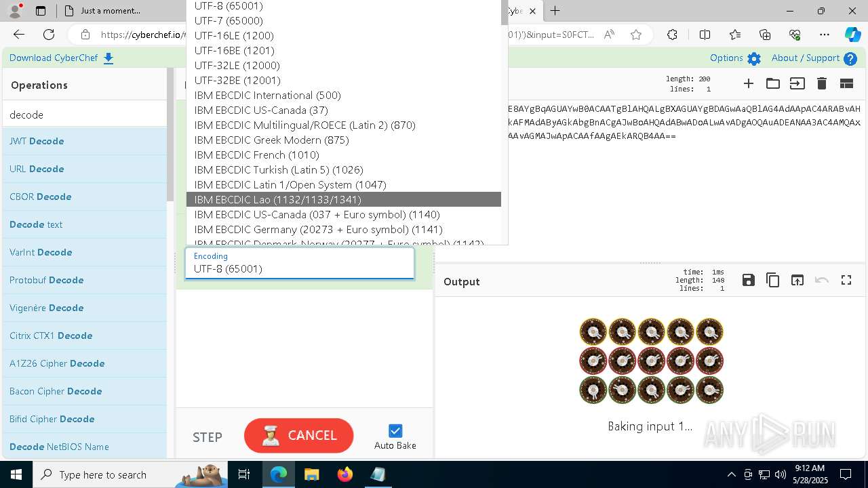Open Firefox from the taskbar

[344, 474]
